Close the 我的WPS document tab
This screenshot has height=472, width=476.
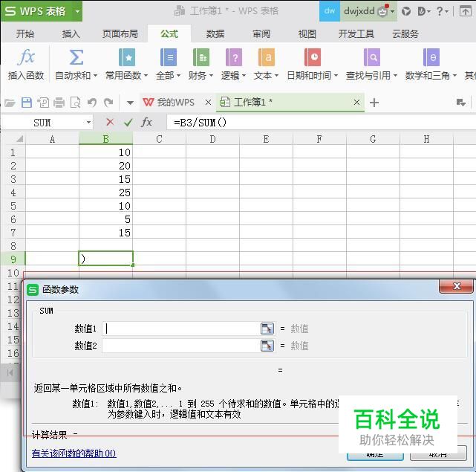pos(208,103)
